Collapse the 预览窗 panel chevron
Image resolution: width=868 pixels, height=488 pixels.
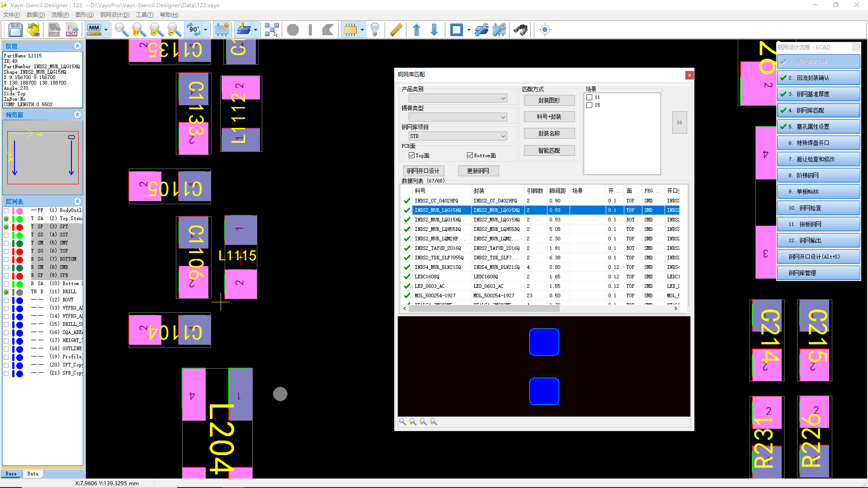[x=77, y=115]
